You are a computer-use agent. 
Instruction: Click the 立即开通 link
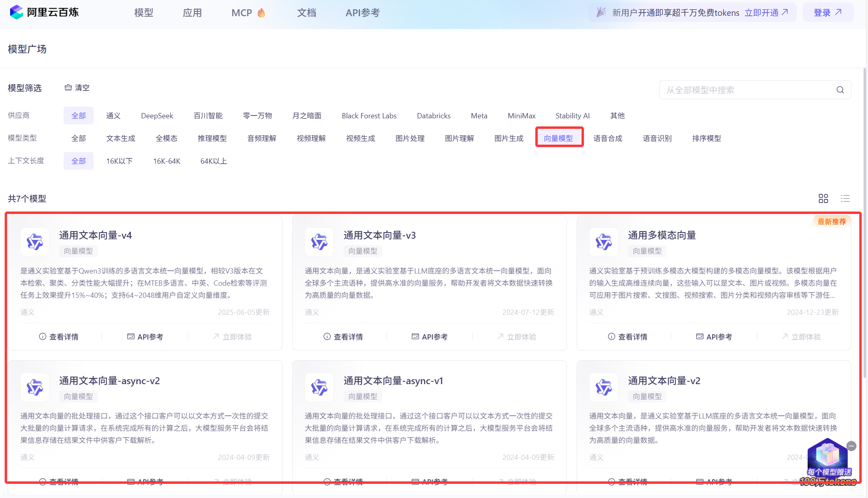click(x=766, y=13)
